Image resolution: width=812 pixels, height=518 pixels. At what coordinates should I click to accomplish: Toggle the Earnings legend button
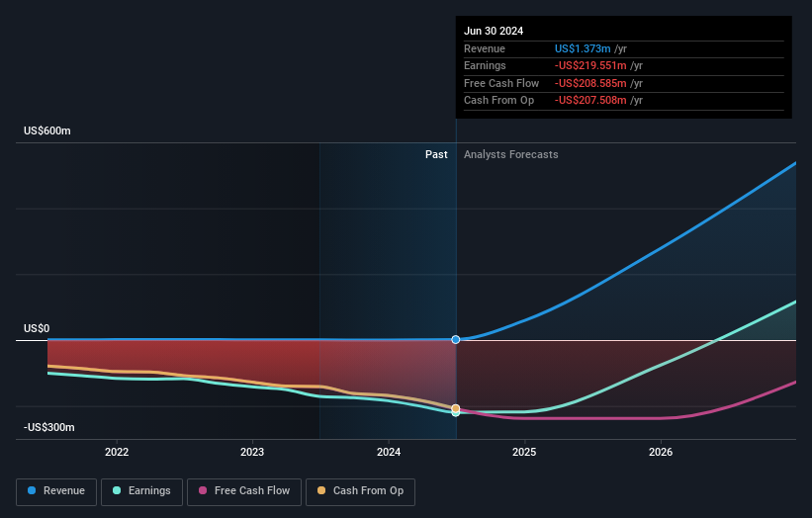point(141,491)
